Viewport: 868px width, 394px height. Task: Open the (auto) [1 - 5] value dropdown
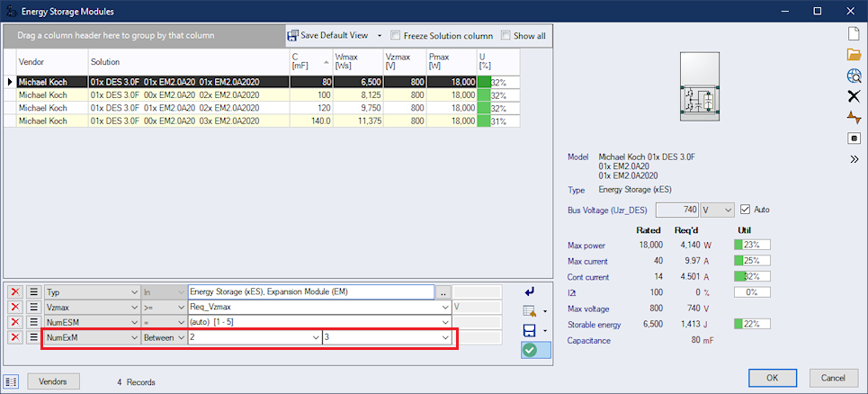click(445, 322)
